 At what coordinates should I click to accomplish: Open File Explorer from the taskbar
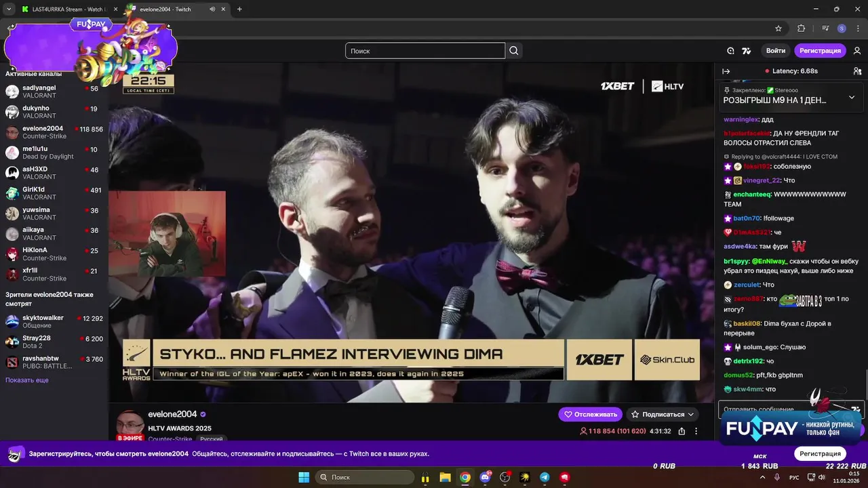[x=445, y=477]
